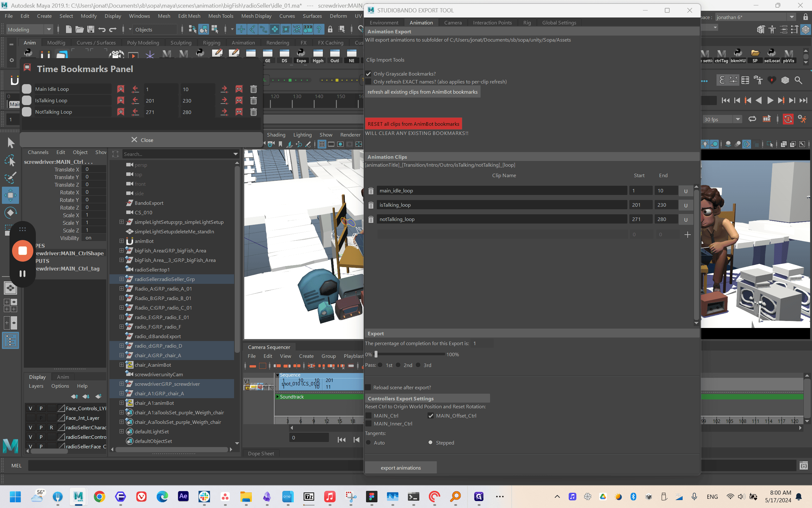Expand the animBot node in outliner
The height and width of the screenshot is (508, 812).
pyautogui.click(x=121, y=241)
